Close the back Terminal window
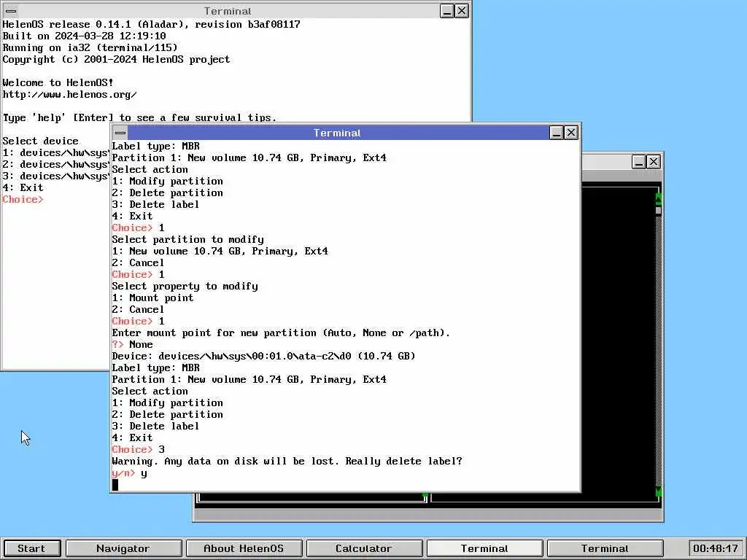Viewport: 747px width, 560px height. click(462, 11)
